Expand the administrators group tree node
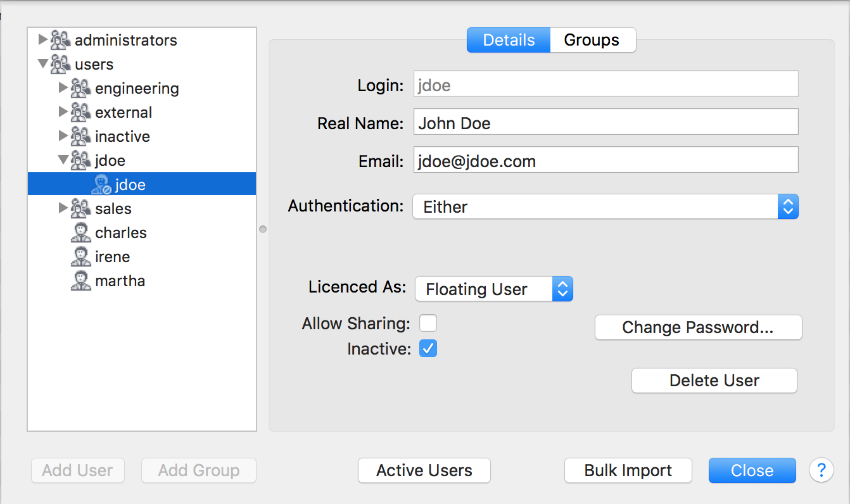 [x=42, y=40]
